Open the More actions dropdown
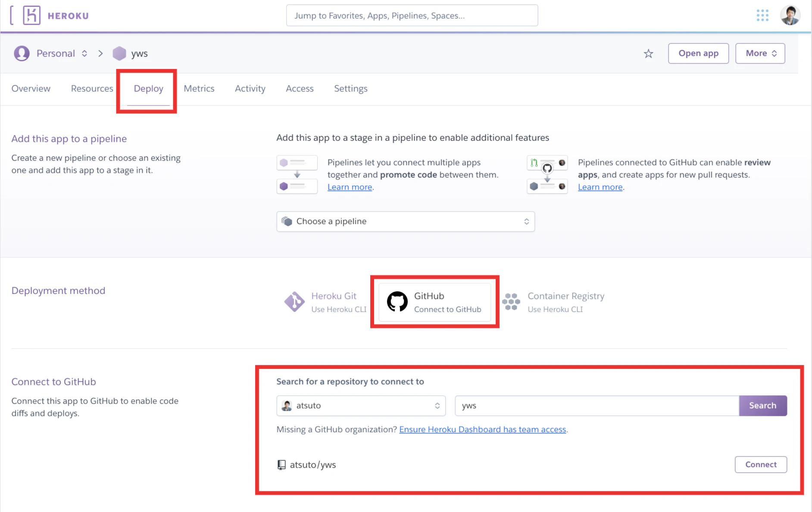Image resolution: width=812 pixels, height=512 pixels. pos(760,53)
